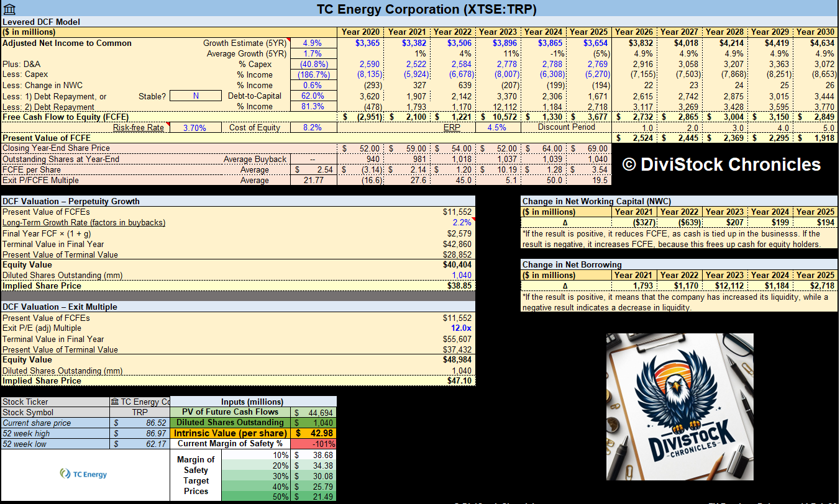This screenshot has width=840, height=504.
Task: Click the stock data-type icon before TC Energy Co
Action: coord(115,402)
